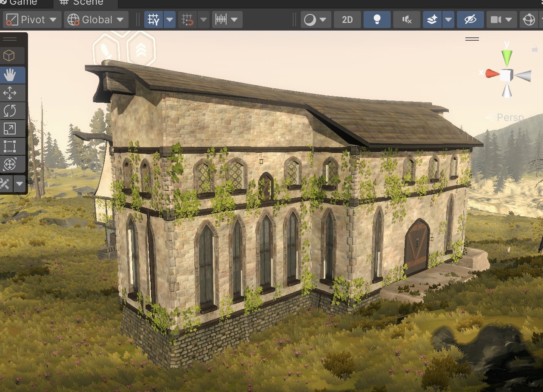Open the Global handle rotation dropdown

click(x=96, y=20)
